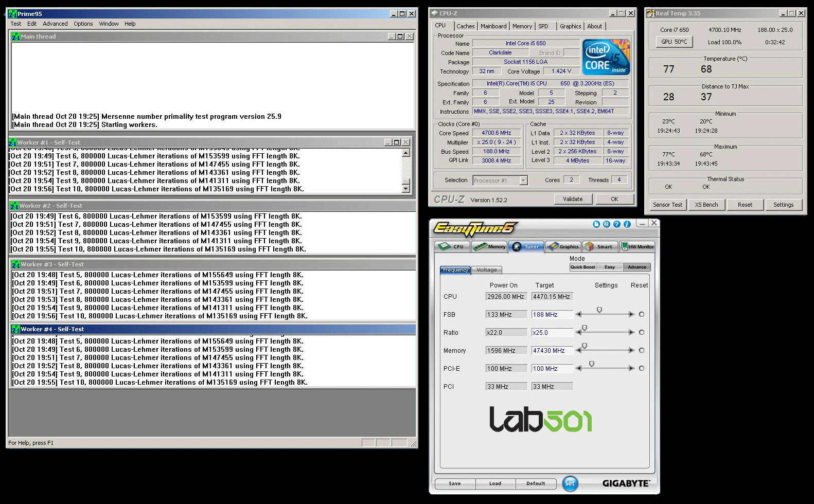Decrease Ratio using the left arrow

coord(578,332)
